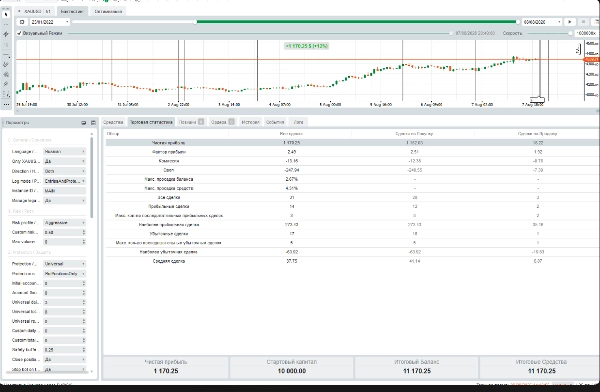Switch to the Оптимизация tab
The image size is (600, 392).
pyautogui.click(x=108, y=11)
